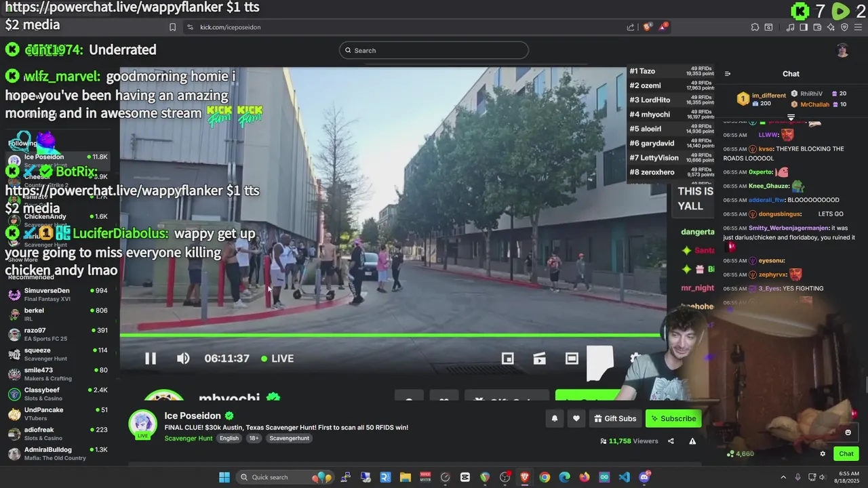Open Google Chrome from taskbar
The width and height of the screenshot is (868, 488).
click(545, 477)
